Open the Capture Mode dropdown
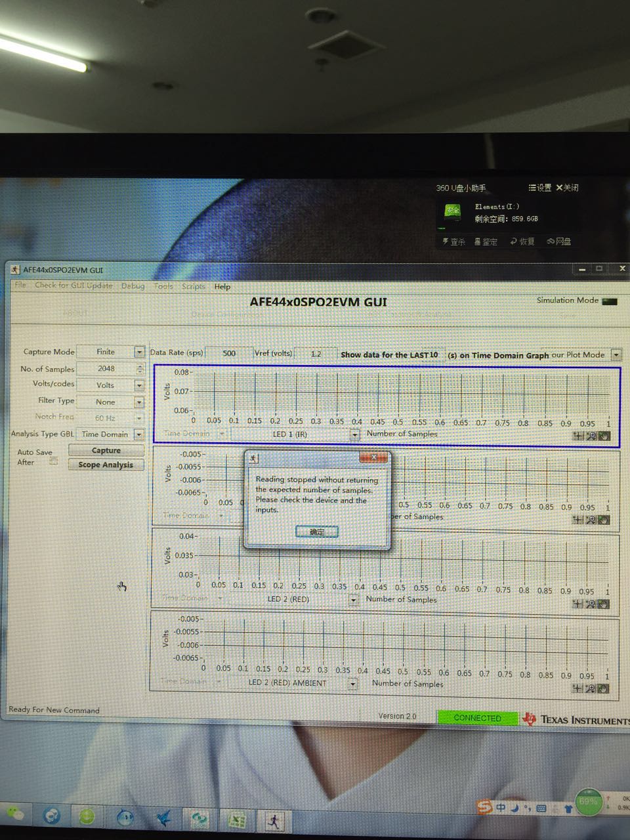The height and width of the screenshot is (840, 630). coord(139,352)
